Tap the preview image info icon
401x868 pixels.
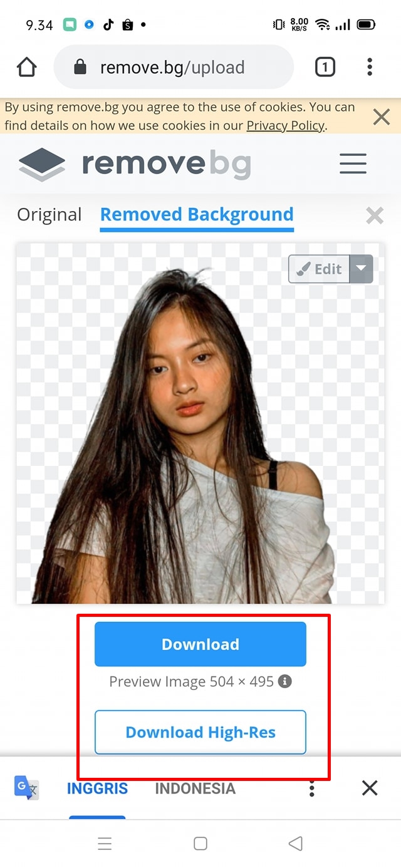click(285, 681)
